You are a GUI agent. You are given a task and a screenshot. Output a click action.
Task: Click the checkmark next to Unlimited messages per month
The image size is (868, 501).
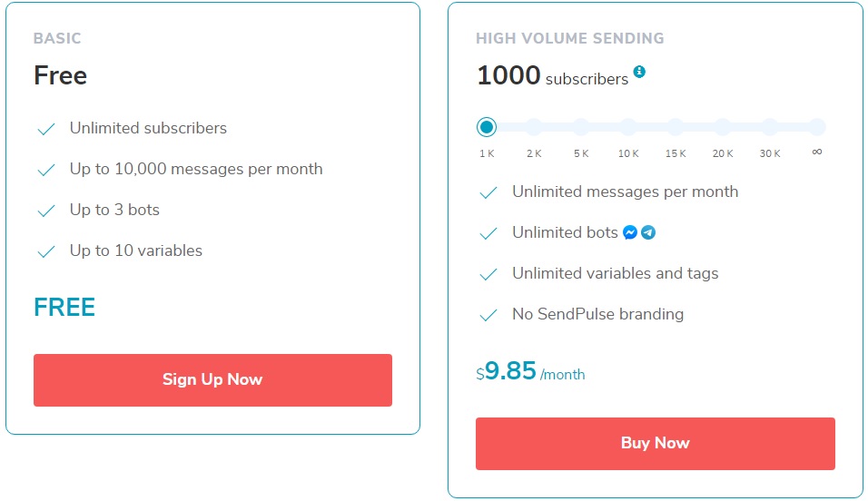pos(488,192)
